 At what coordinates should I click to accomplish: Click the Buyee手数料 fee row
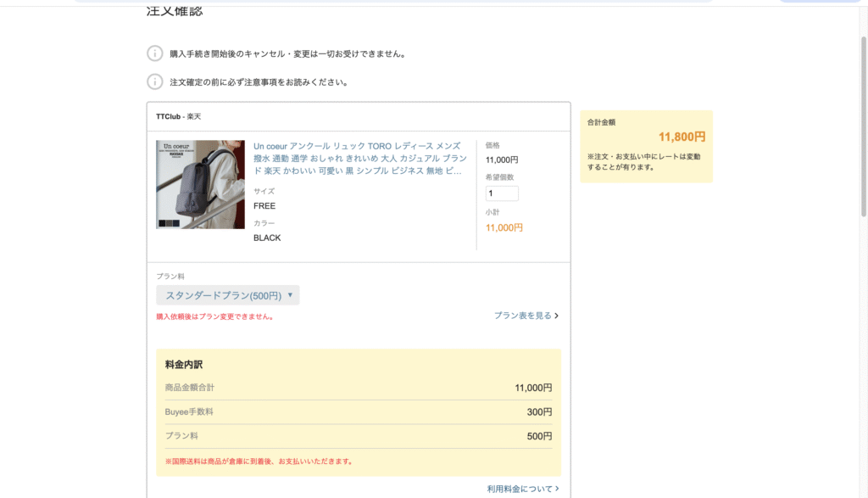(358, 412)
